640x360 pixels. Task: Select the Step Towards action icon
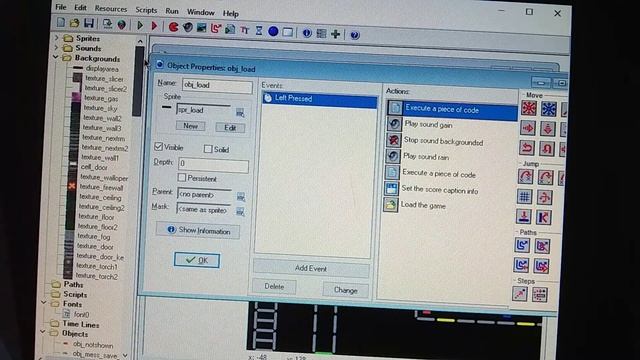(520, 294)
